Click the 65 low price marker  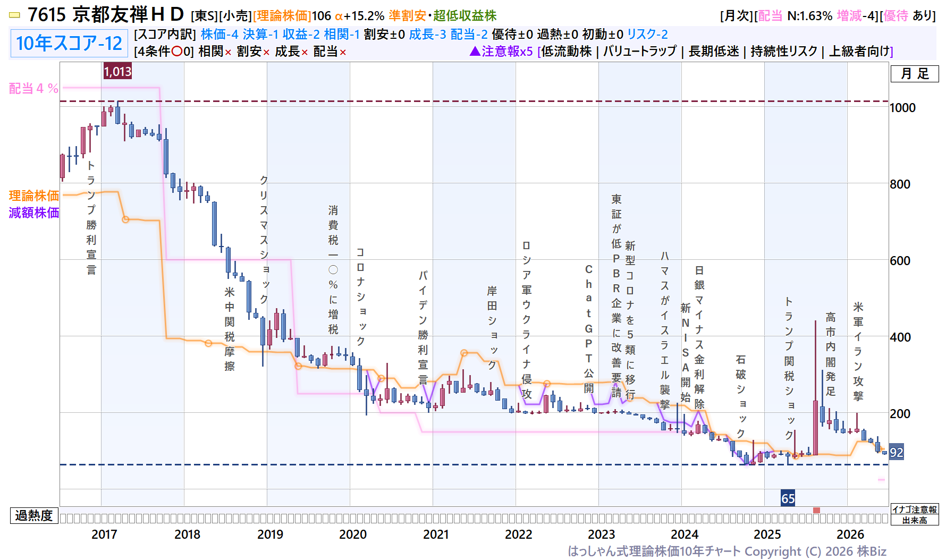(x=788, y=498)
